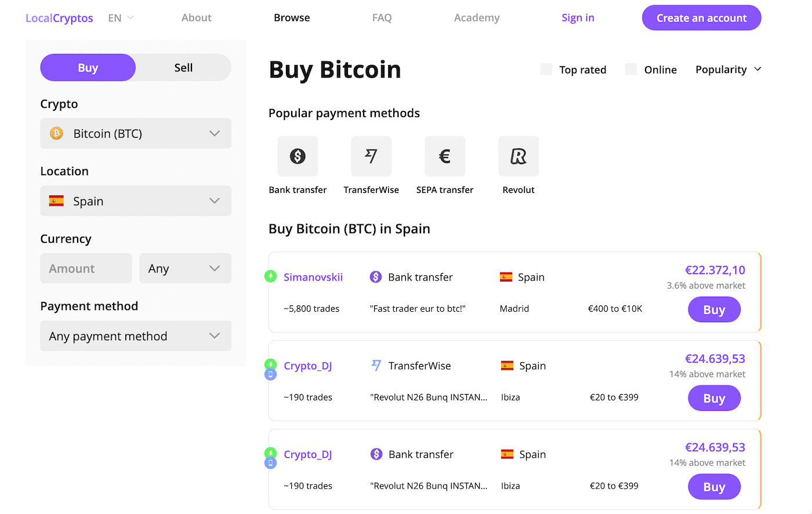
Task: Buy from Simanovskii at €22.372,10
Action: tap(714, 309)
